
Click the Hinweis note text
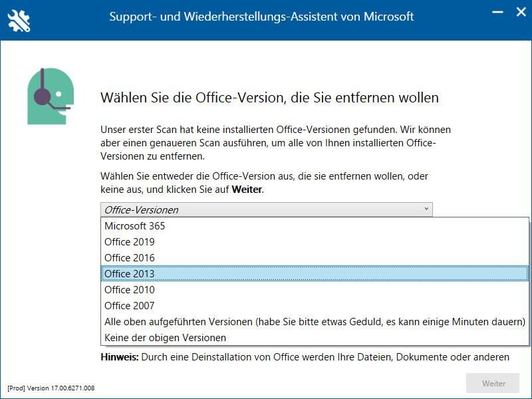(305, 357)
